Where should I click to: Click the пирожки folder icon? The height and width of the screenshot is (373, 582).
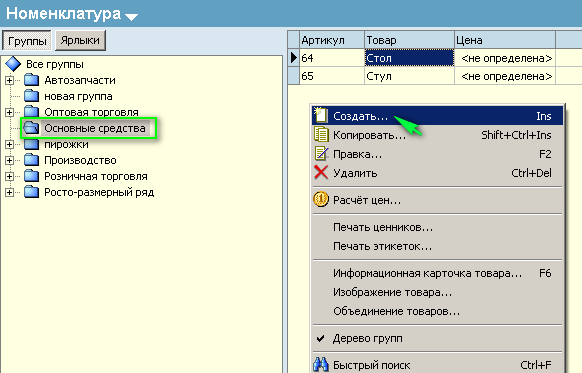tap(32, 144)
